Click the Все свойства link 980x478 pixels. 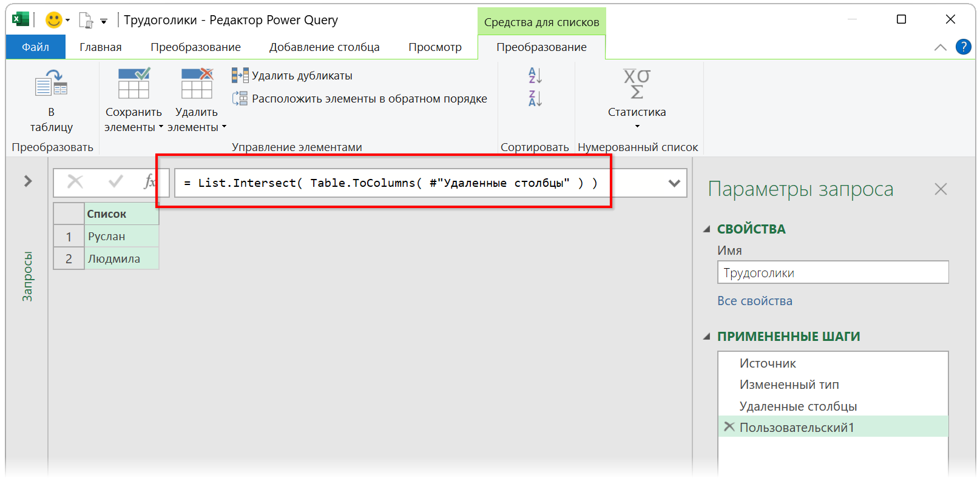(754, 301)
